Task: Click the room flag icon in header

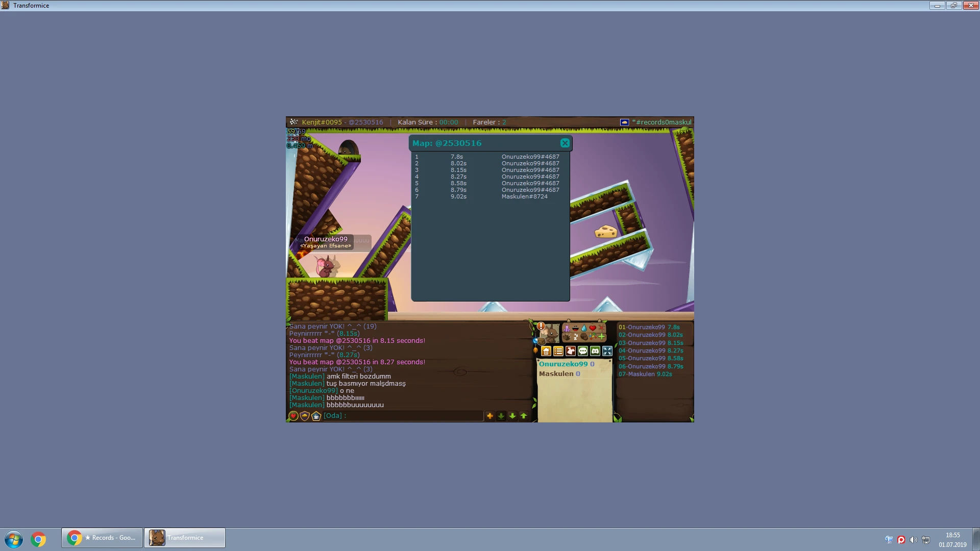Action: point(624,122)
